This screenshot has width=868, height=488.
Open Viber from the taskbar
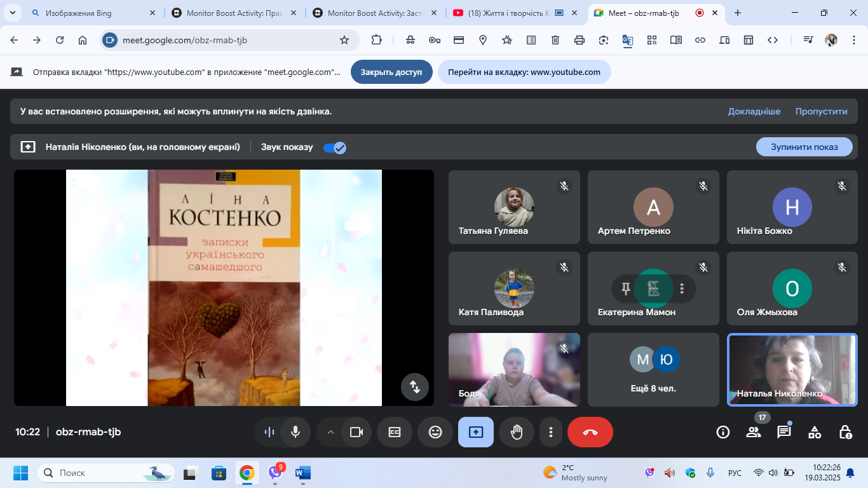275,473
